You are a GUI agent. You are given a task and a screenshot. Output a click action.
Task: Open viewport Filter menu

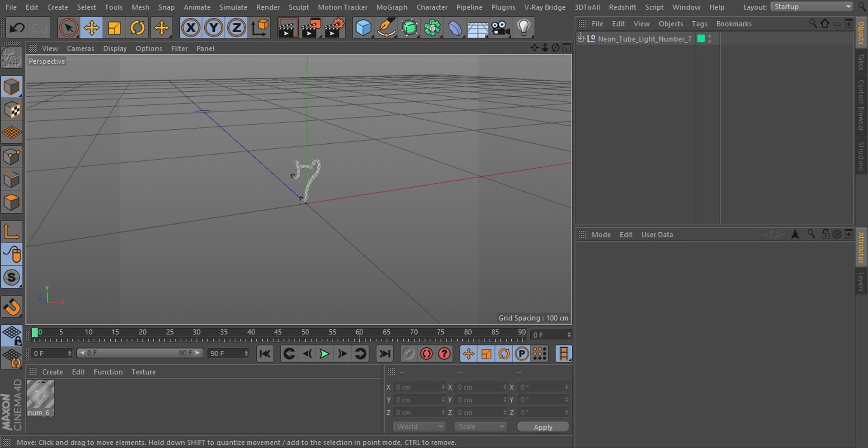tap(179, 48)
